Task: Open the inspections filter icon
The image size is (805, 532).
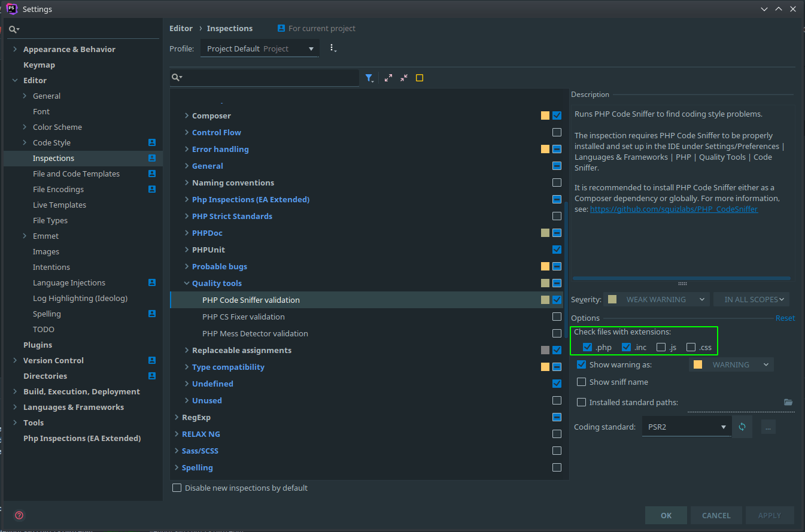Action: pyautogui.click(x=370, y=78)
